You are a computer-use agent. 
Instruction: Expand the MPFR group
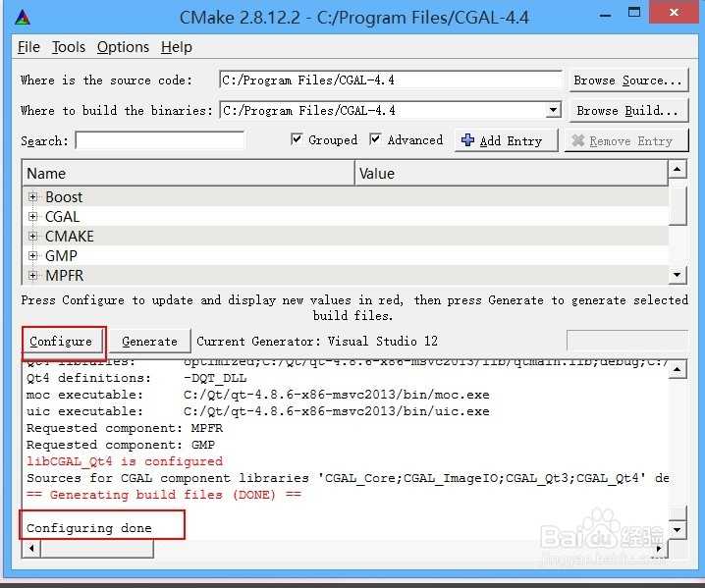click(32, 275)
